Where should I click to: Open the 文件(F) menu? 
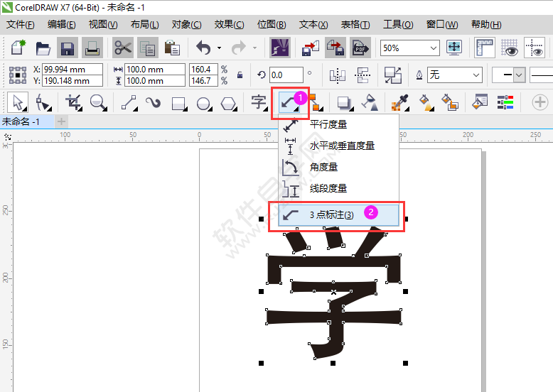(x=20, y=25)
